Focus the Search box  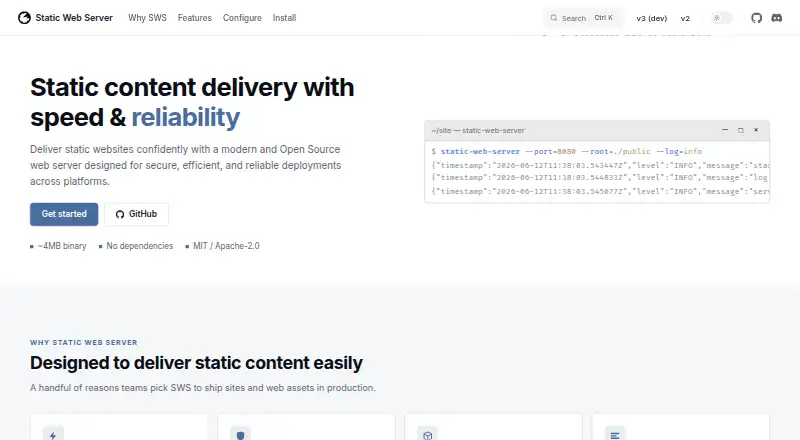[x=583, y=18]
